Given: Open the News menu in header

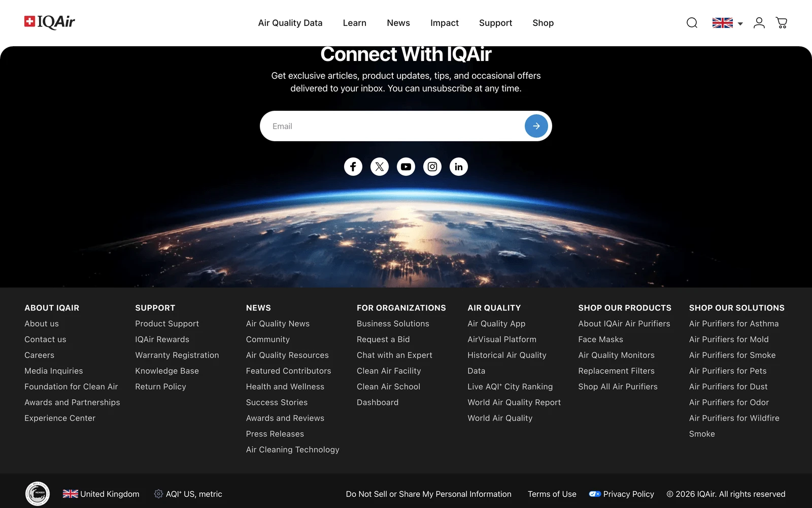Looking at the screenshot, I should pyautogui.click(x=398, y=23).
